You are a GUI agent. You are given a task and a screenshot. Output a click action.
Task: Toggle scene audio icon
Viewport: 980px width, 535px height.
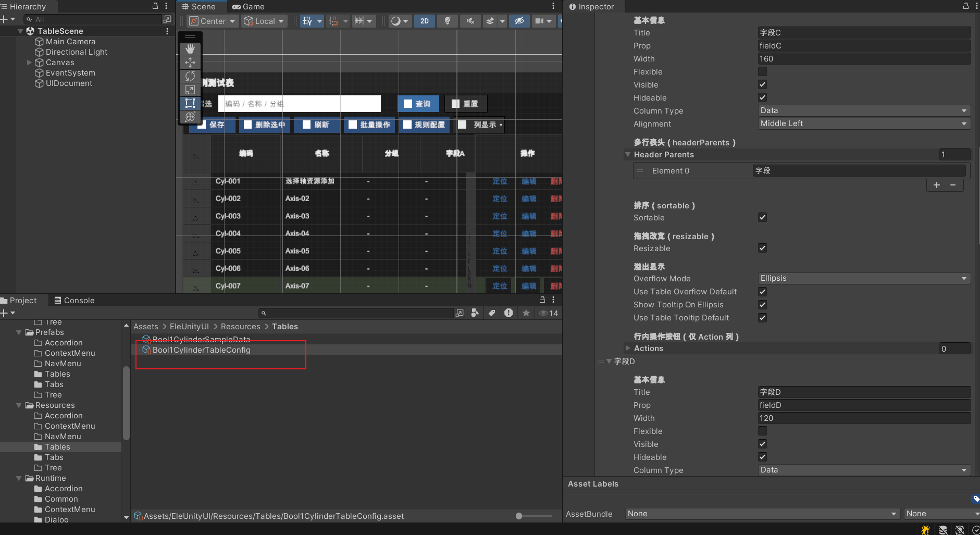(x=470, y=21)
